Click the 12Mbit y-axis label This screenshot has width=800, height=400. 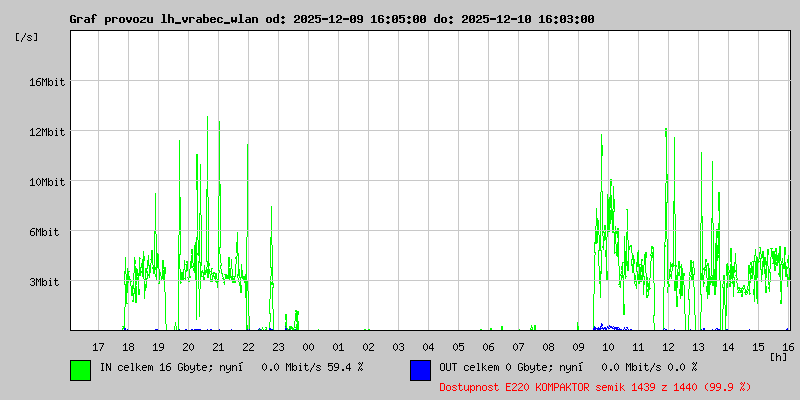click(48, 132)
